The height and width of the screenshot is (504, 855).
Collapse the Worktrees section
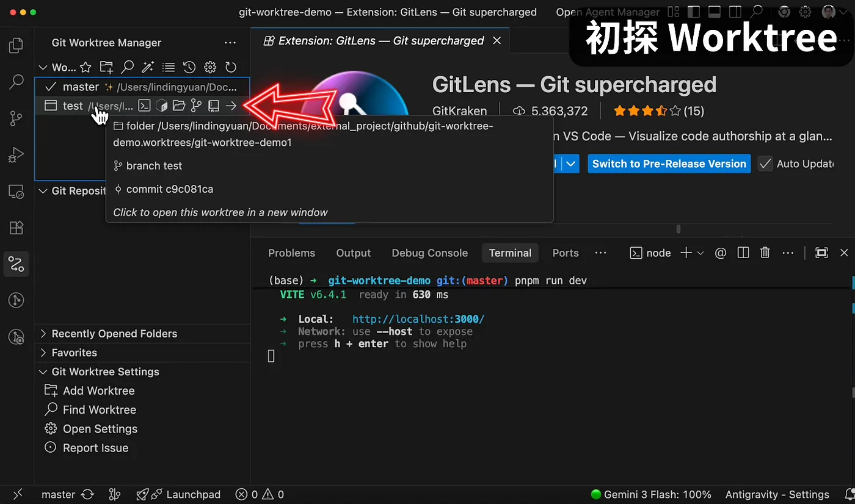[43, 67]
